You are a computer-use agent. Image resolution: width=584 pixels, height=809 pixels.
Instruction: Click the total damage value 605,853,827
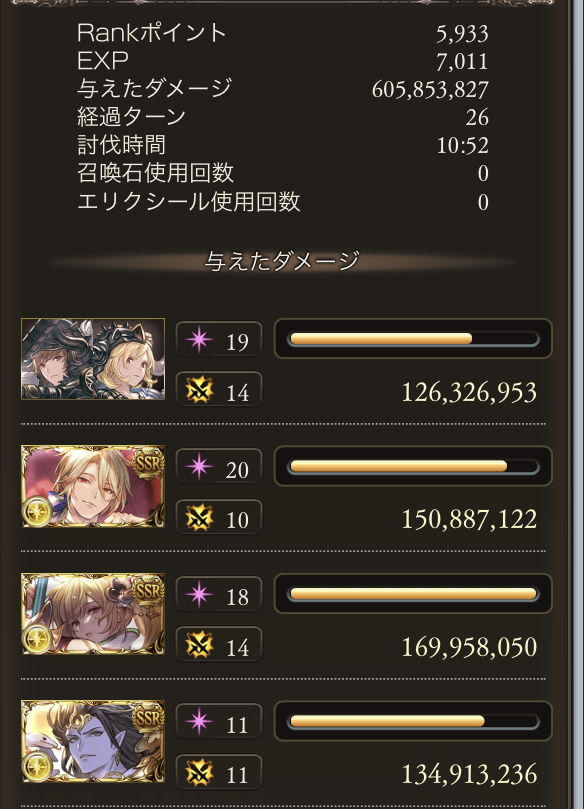(430, 90)
